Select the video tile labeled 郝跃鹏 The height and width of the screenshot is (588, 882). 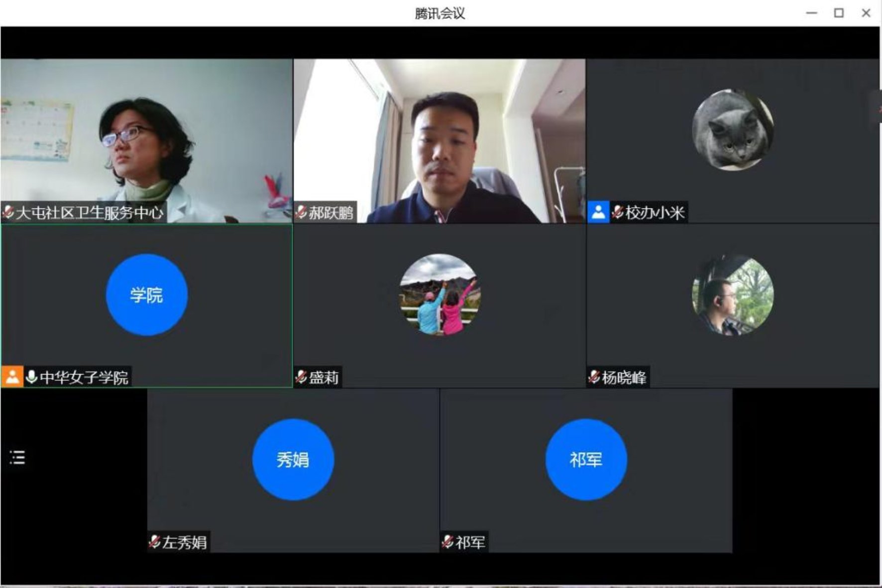pyautogui.click(x=439, y=141)
